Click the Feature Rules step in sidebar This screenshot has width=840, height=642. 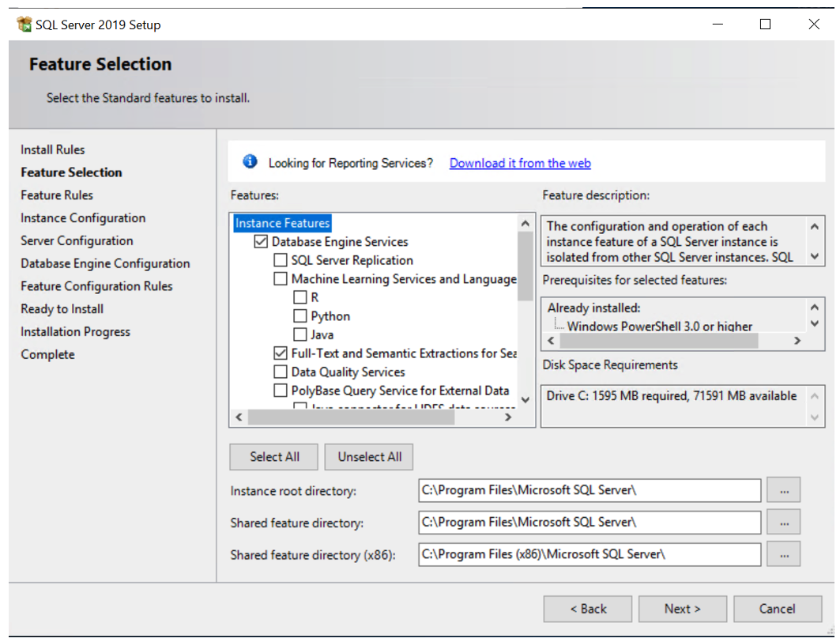pyautogui.click(x=57, y=195)
